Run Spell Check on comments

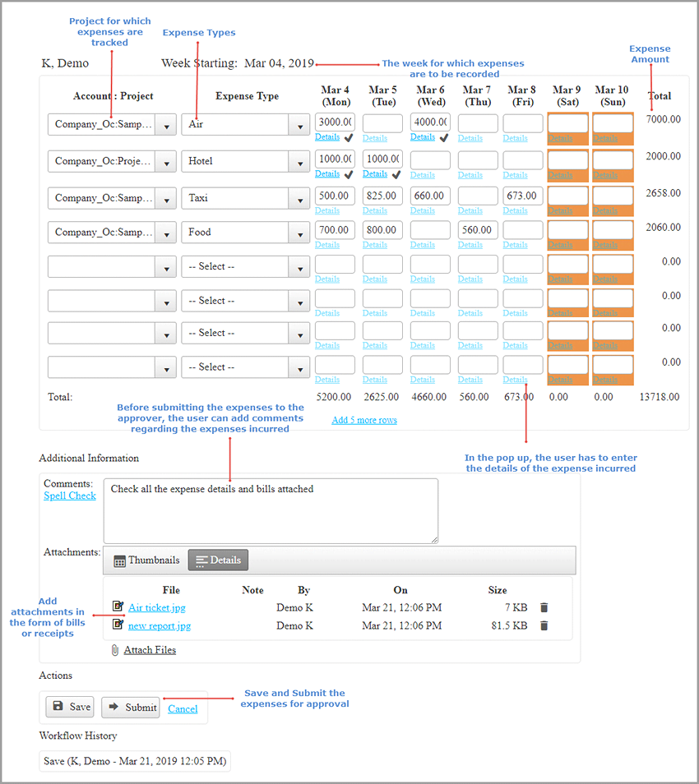pyautogui.click(x=70, y=496)
